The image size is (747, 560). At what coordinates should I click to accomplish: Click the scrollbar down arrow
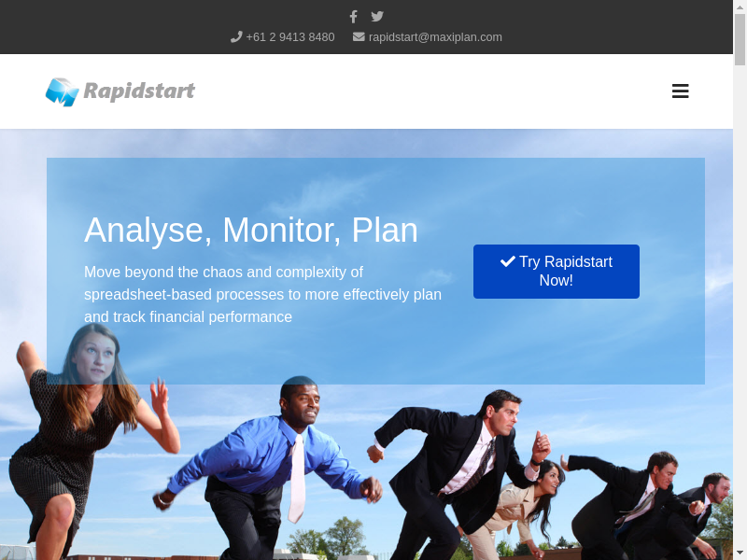740,553
